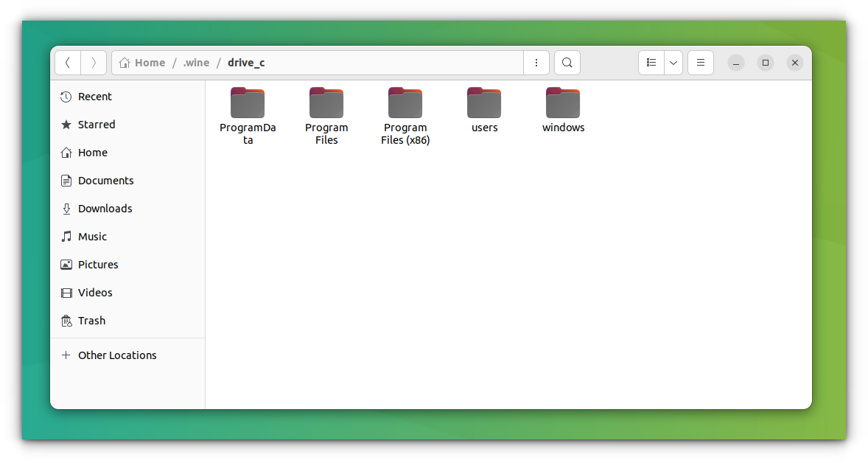Open the hamburger main menu
Screen dimensions: 868x463
tap(700, 63)
